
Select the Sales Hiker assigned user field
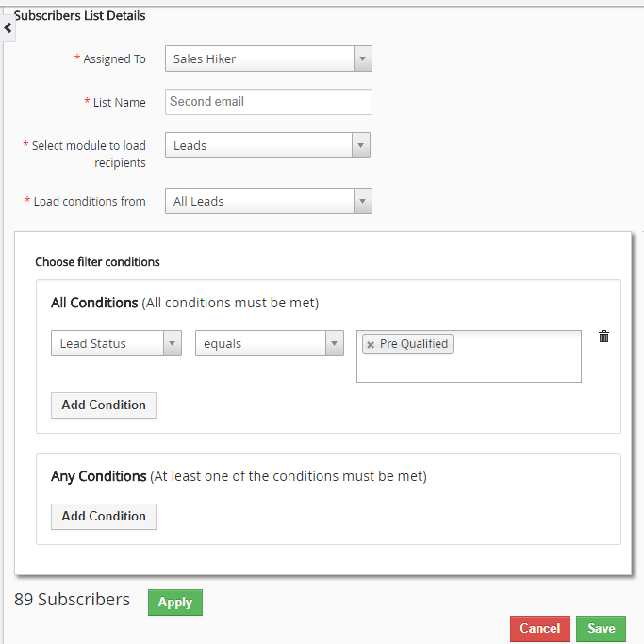pos(269,58)
